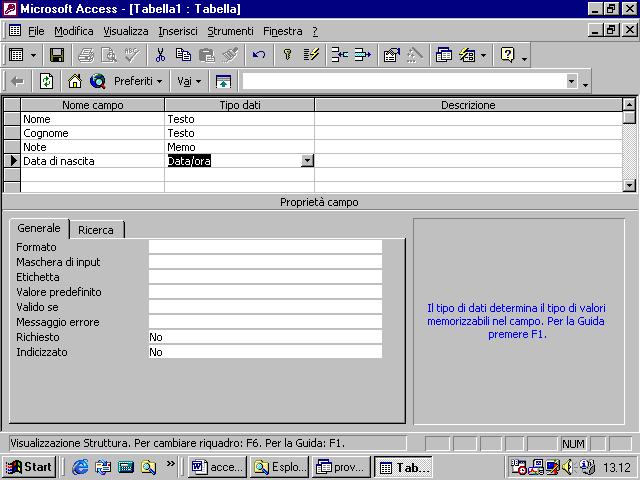
Task: Expand the address box dropdown arrow
Action: point(571,81)
